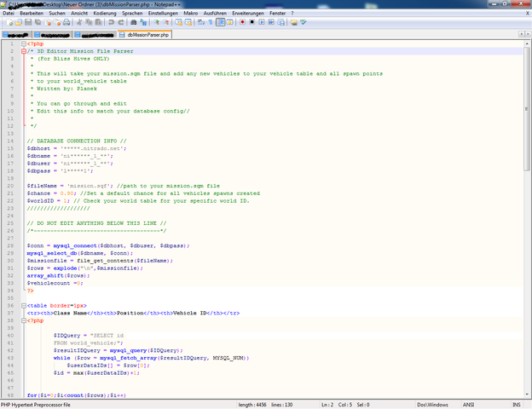532x409 pixels.
Task: Open user defined language dialog icon
Action: point(229,22)
